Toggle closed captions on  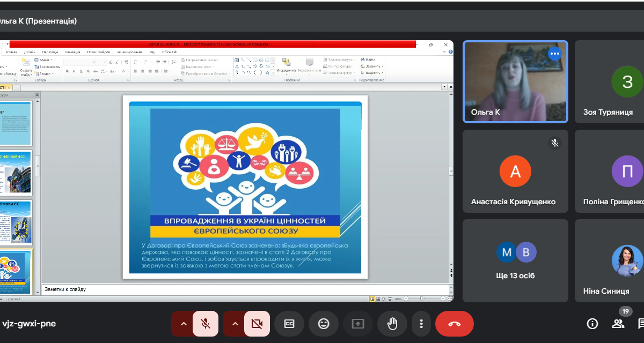tap(289, 324)
